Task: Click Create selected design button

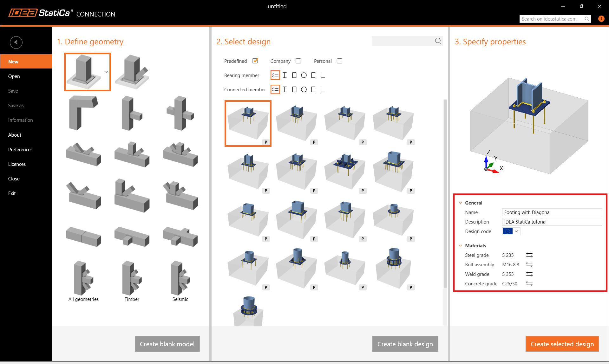Action: coord(562,344)
